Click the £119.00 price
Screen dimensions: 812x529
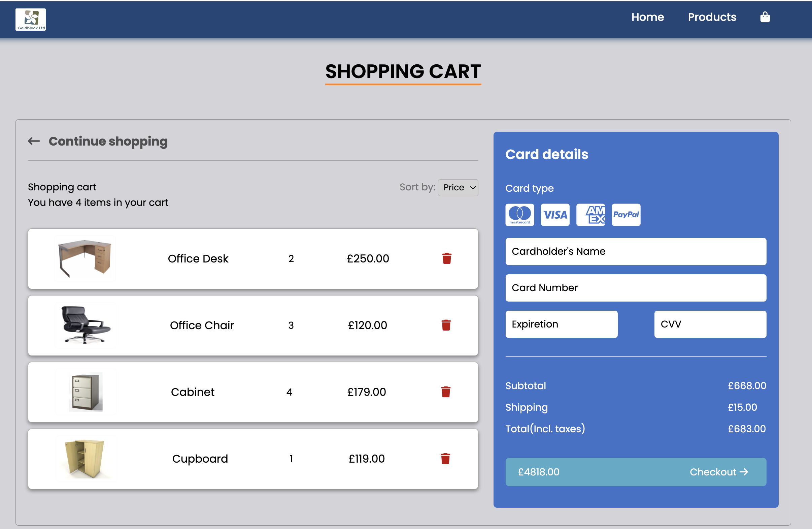click(366, 458)
